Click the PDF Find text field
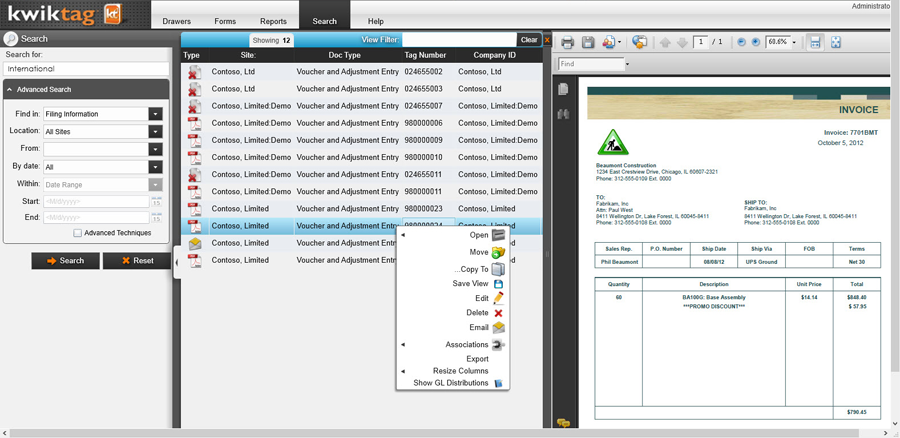Image resolution: width=900 pixels, height=438 pixels. [591, 64]
